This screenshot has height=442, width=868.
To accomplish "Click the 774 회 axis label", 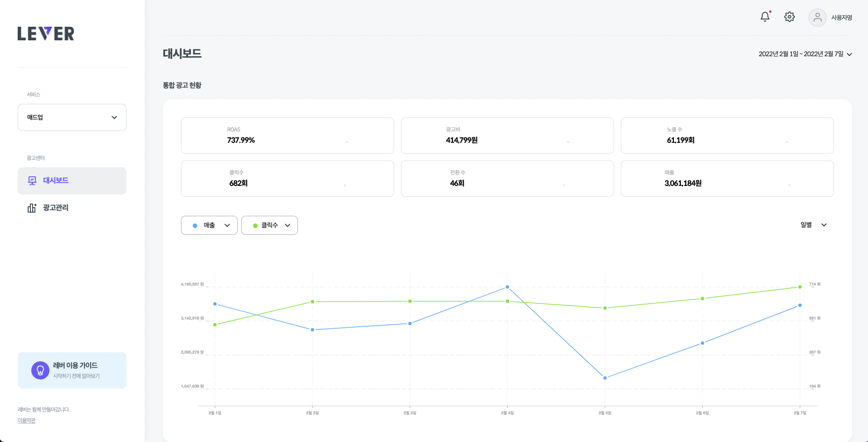I will [815, 284].
